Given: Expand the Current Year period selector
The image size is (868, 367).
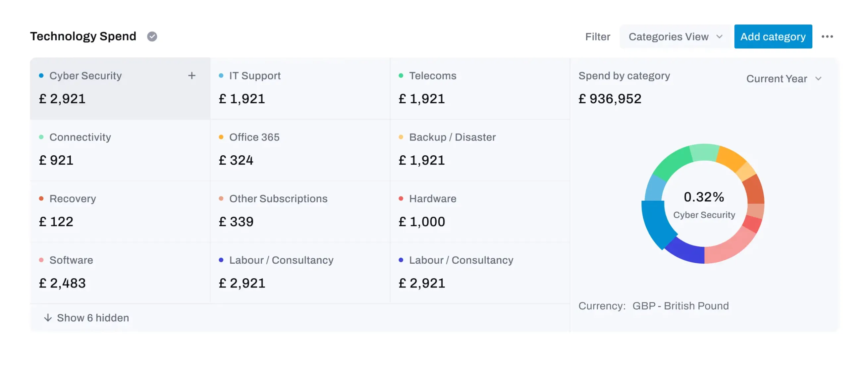Looking at the screenshot, I should point(784,79).
